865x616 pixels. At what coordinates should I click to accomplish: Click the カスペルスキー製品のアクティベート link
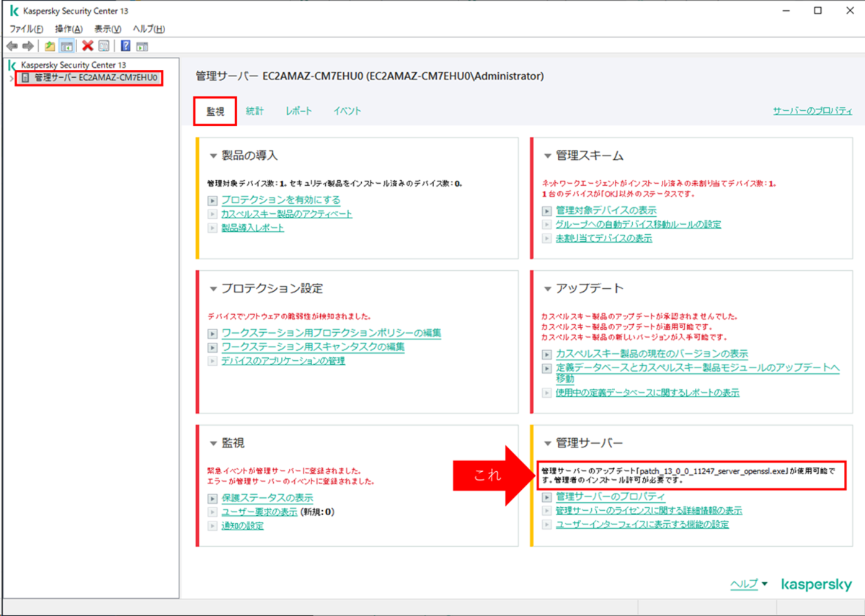287,214
